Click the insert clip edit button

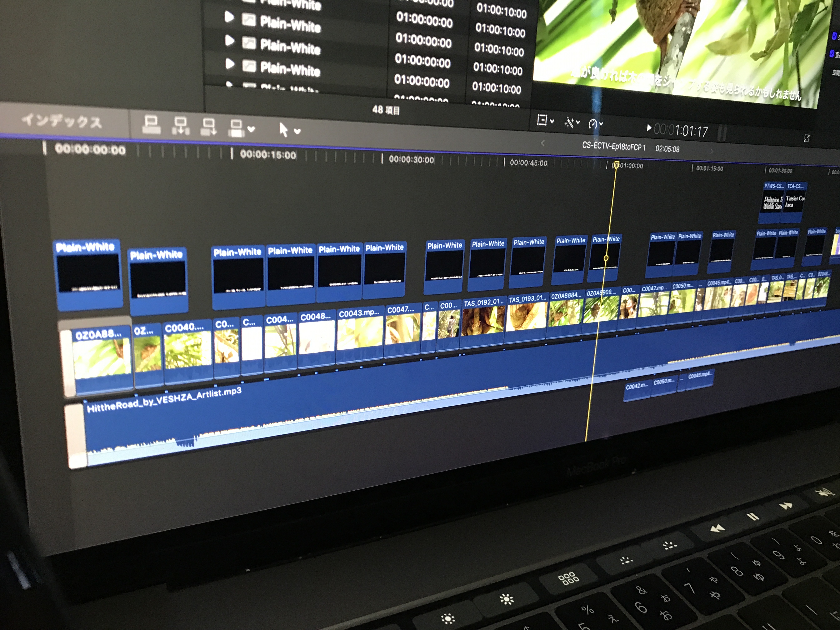180,126
